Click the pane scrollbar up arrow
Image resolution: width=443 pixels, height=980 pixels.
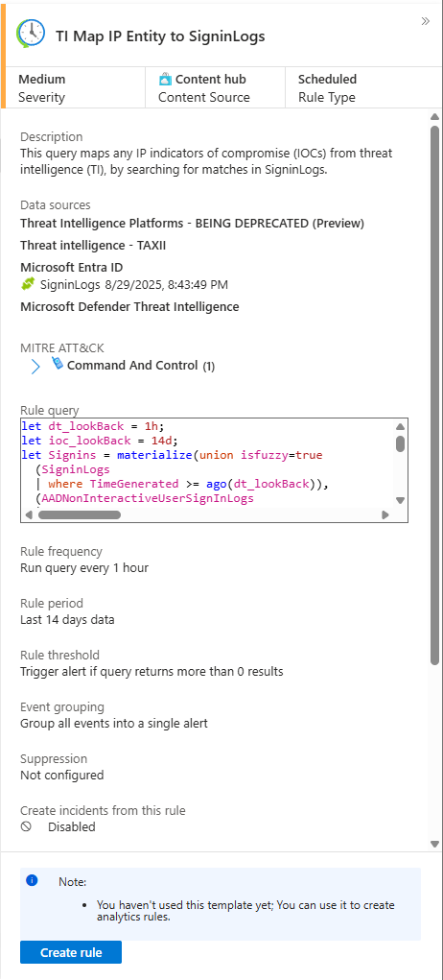pyautogui.click(x=435, y=117)
